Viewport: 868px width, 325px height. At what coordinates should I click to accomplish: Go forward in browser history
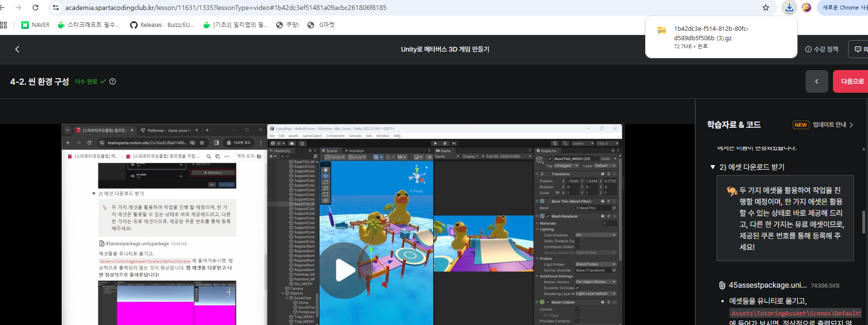click(18, 8)
